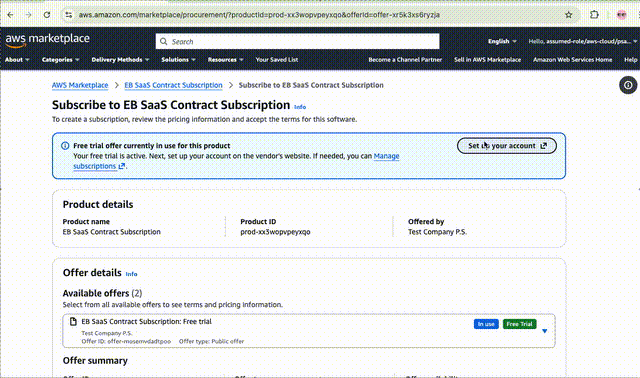
Task: Open the English language dropdown
Action: coord(502,41)
